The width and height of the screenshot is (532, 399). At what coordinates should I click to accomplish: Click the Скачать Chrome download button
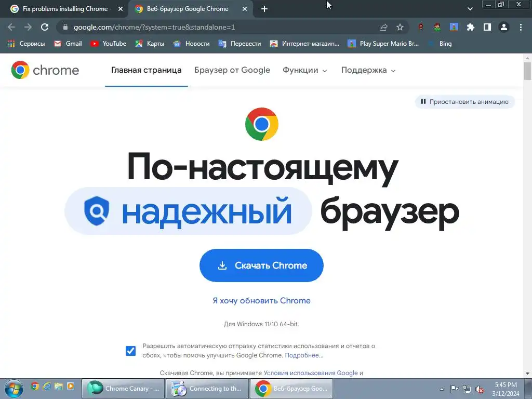(x=261, y=265)
